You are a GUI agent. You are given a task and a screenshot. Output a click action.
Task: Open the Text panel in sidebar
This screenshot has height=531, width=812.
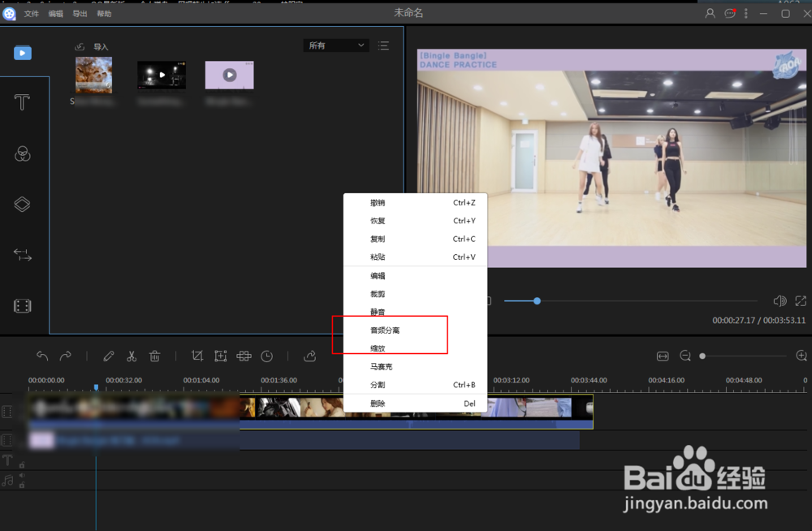(22, 102)
